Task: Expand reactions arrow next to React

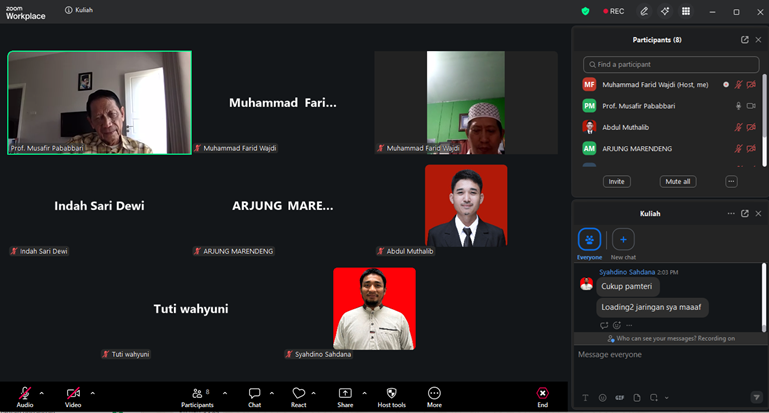Action: [x=314, y=393]
